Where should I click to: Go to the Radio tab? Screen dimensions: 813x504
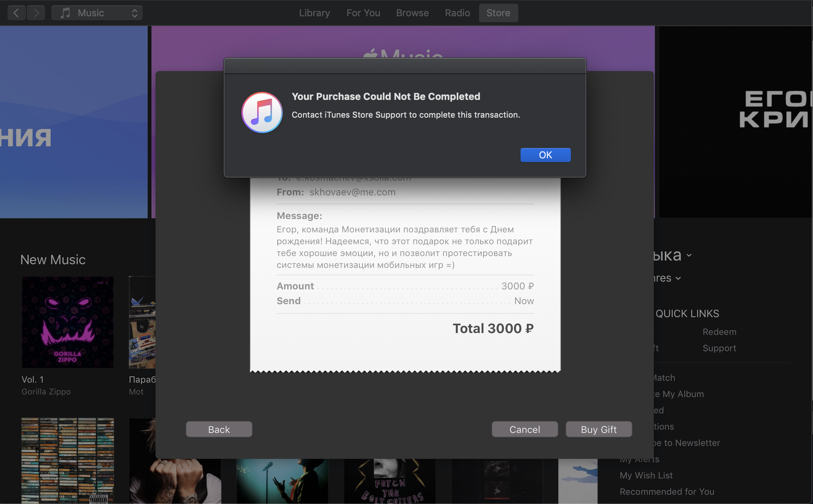pyautogui.click(x=457, y=13)
